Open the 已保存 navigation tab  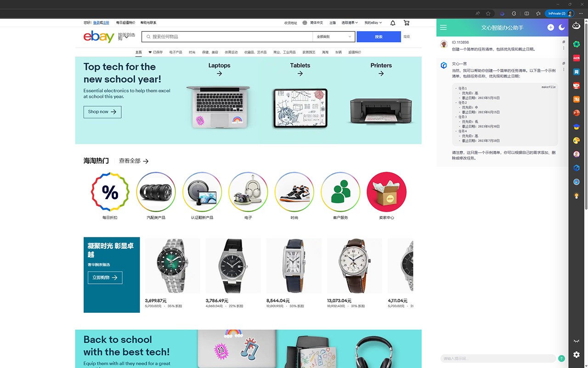pos(156,52)
